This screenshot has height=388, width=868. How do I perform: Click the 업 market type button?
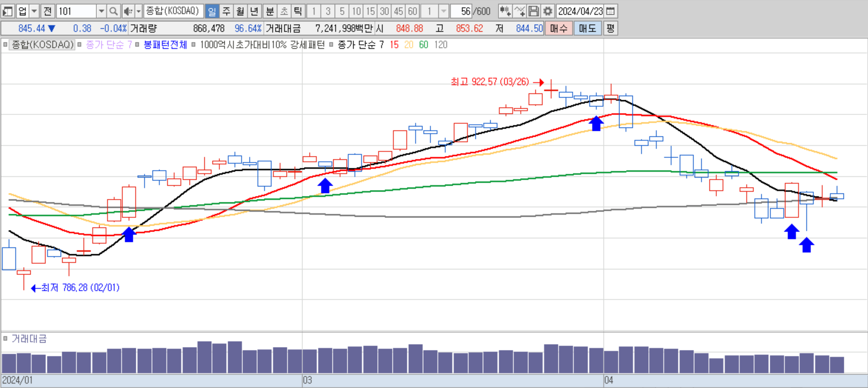point(22,11)
